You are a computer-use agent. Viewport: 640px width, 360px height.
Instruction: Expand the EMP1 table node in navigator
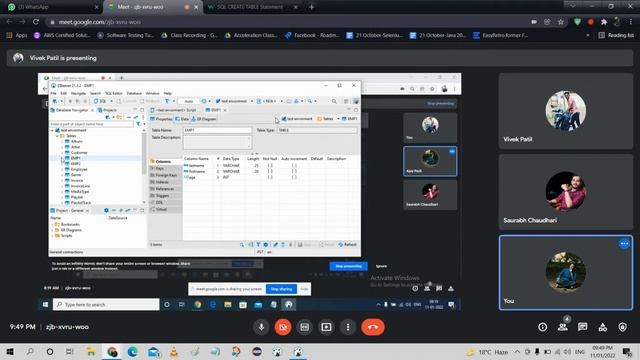[62, 158]
